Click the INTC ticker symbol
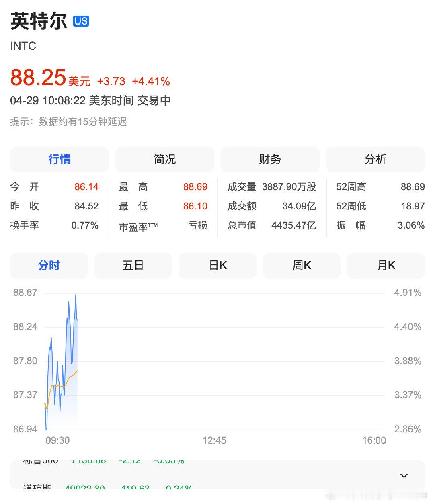This screenshot has height=504, width=431. click(23, 46)
